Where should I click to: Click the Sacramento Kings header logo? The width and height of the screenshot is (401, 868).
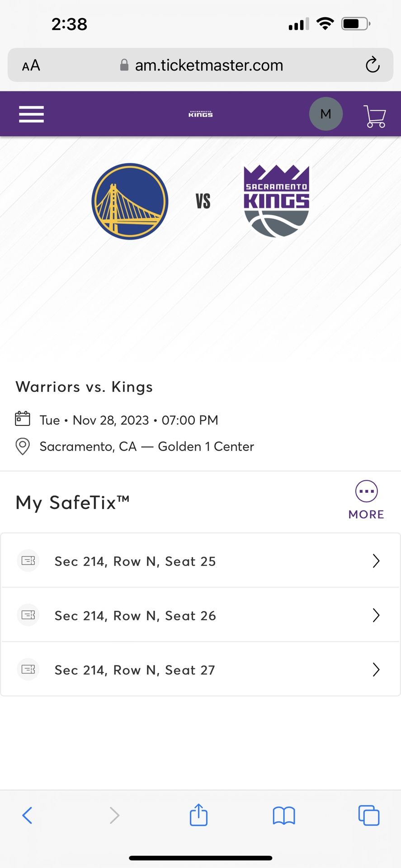click(200, 114)
